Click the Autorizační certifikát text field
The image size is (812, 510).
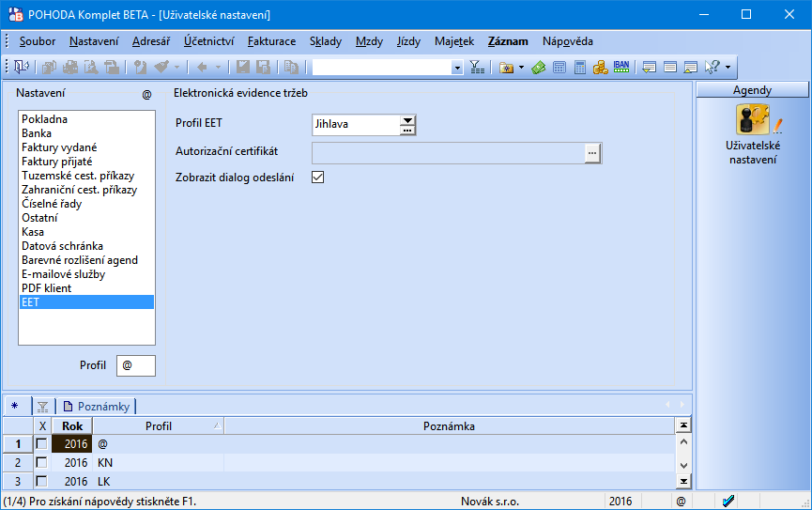point(449,153)
